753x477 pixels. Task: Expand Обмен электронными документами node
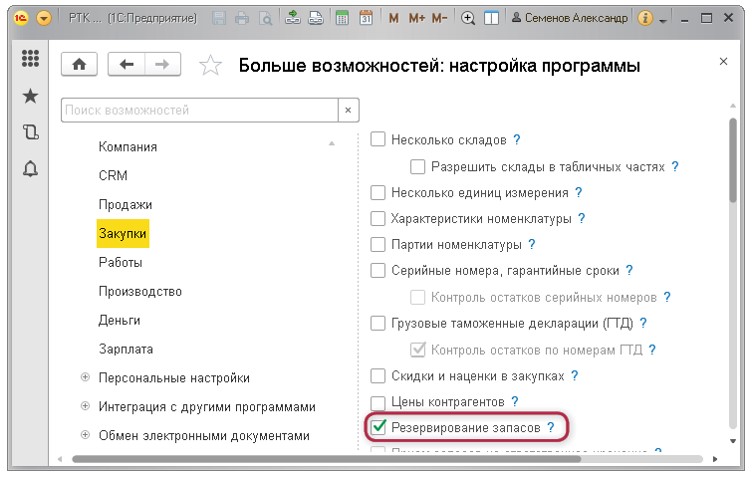[x=85, y=436]
